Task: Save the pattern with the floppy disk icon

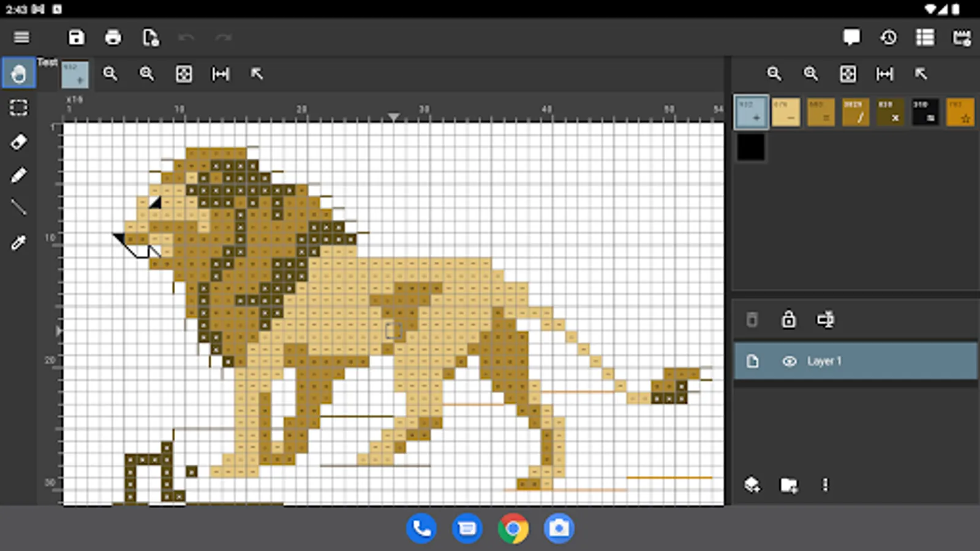Action: point(76,37)
